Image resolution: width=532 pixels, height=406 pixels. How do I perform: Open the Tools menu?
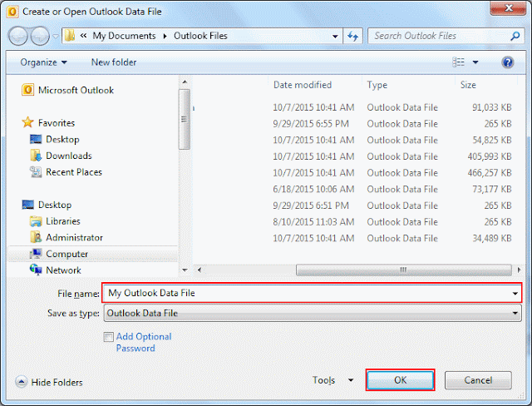click(x=332, y=380)
